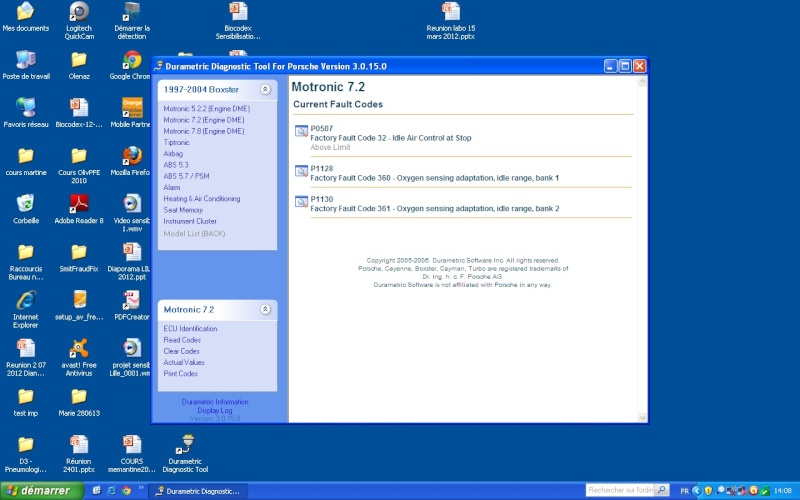
Task: Click Read Codes
Action: pyautogui.click(x=182, y=340)
